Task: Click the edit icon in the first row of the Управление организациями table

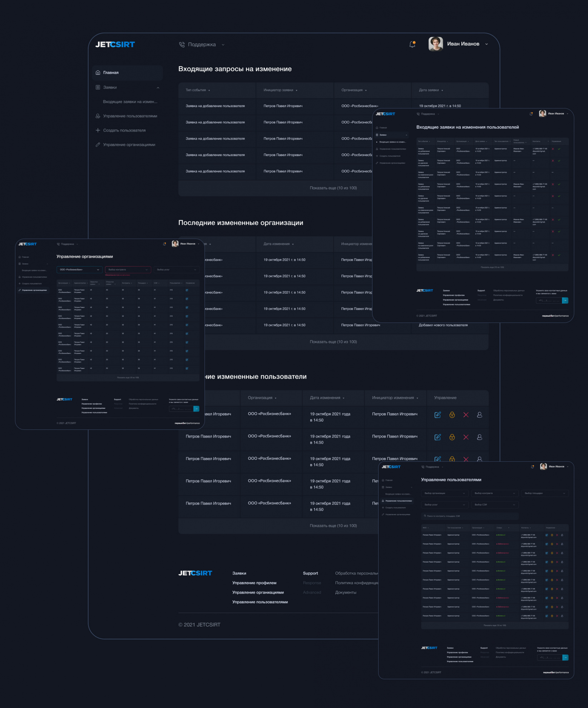Action: click(187, 290)
